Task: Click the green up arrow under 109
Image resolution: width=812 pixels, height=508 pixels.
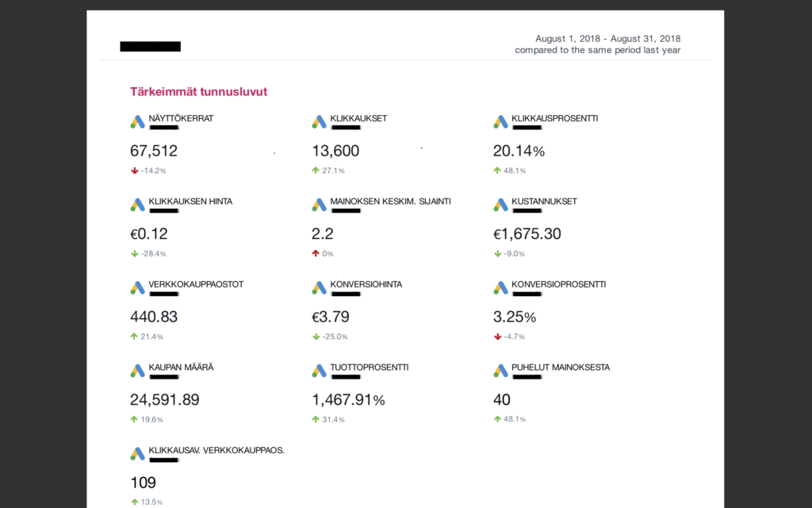Action: pyautogui.click(x=135, y=502)
